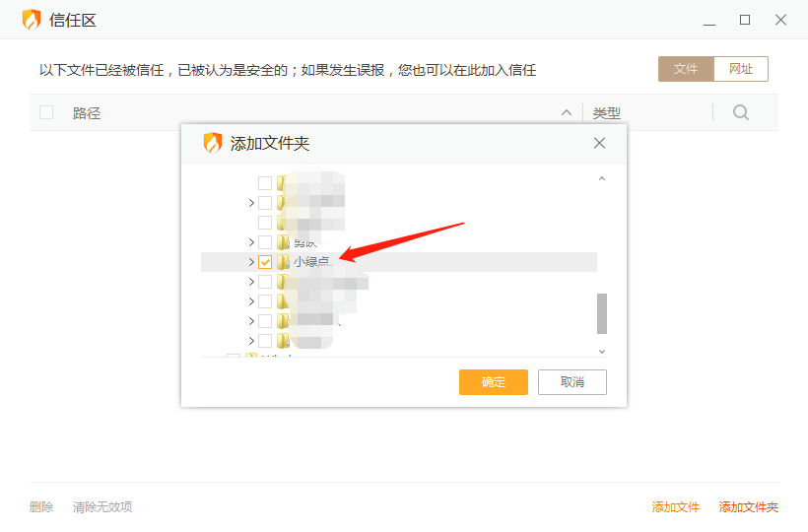The height and width of the screenshot is (532, 808).
Task: Click the scroll-down arrow in folder tree
Action: [602, 351]
